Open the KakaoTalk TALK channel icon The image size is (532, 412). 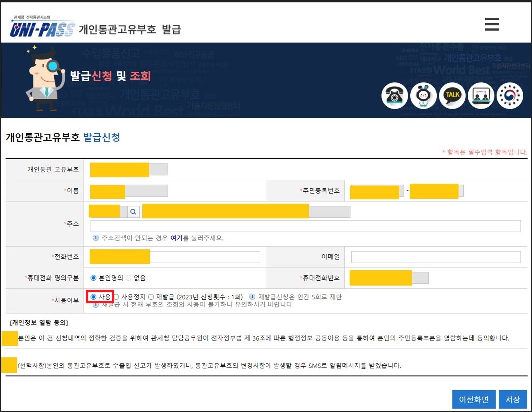(x=452, y=96)
